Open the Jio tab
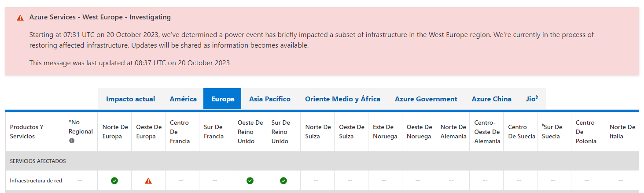 click(532, 99)
